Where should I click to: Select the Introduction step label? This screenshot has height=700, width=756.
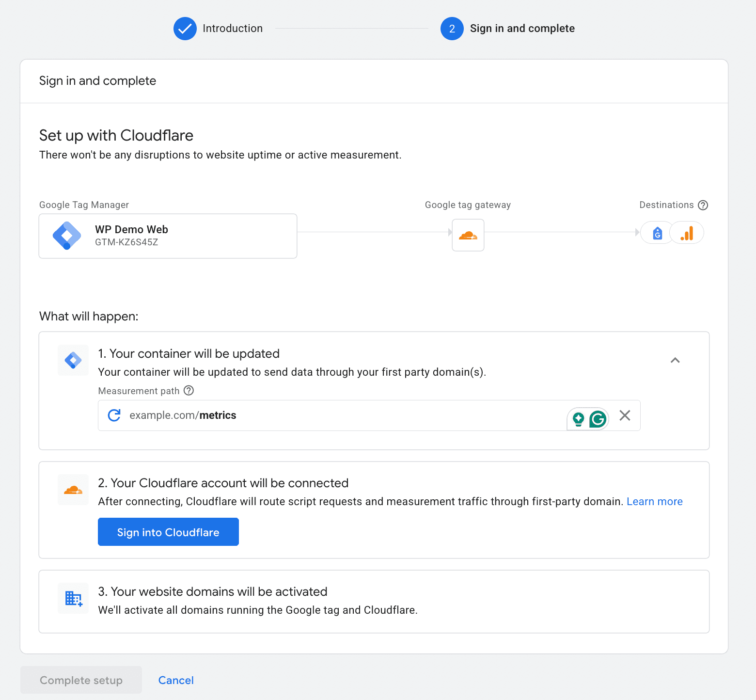(x=233, y=29)
